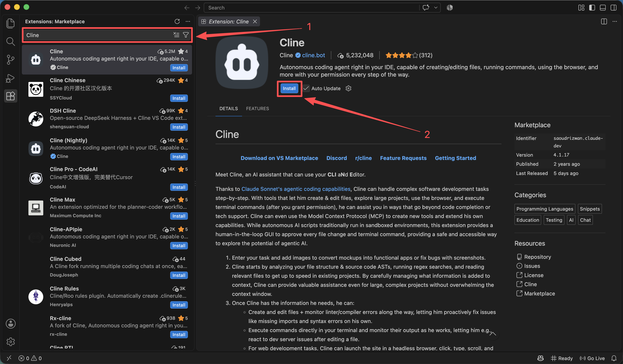Screen dimensions: 623x364
Task: Open editor more actions menu
Action: (x=615, y=21)
